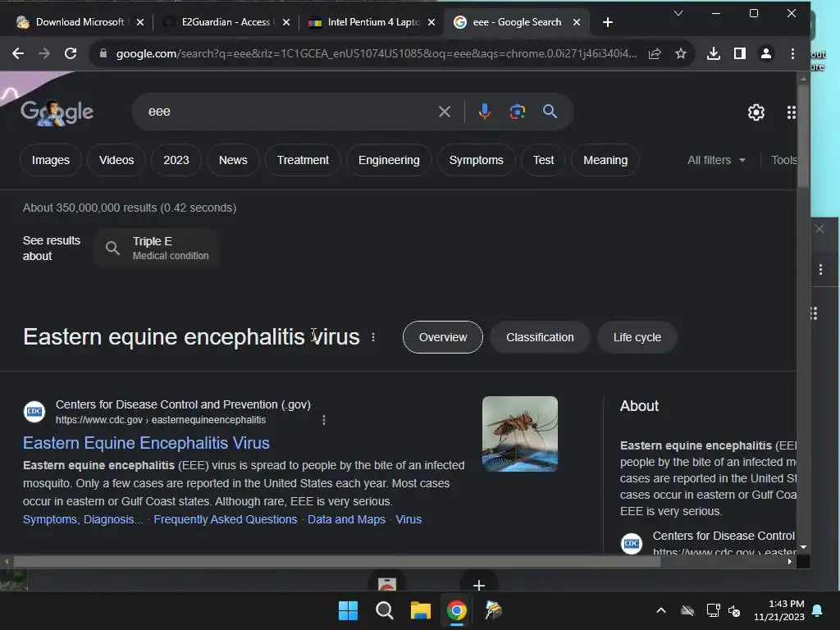
Task: Open Frequently Asked Questions sublink
Action: tap(225, 519)
